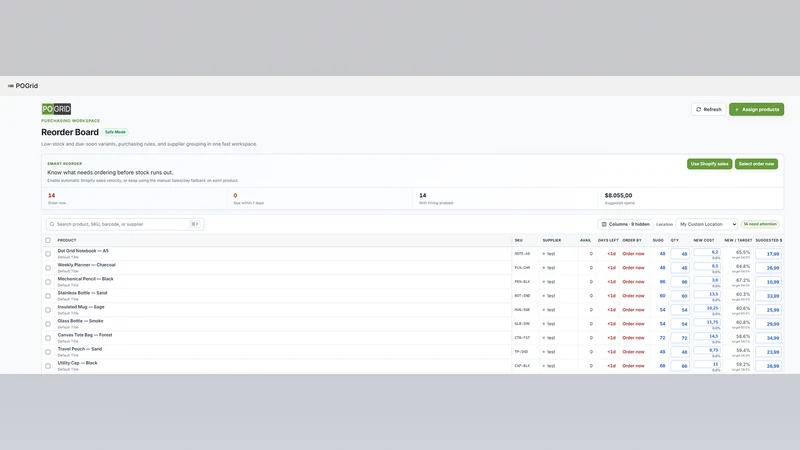
Task: Click product name Insulated Mug — Sage
Action: point(81,307)
